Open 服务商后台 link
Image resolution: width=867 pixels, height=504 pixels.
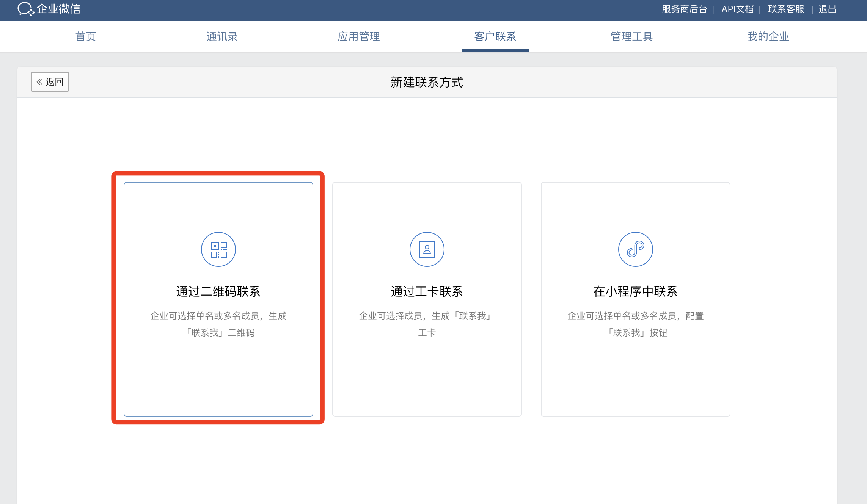coord(685,9)
